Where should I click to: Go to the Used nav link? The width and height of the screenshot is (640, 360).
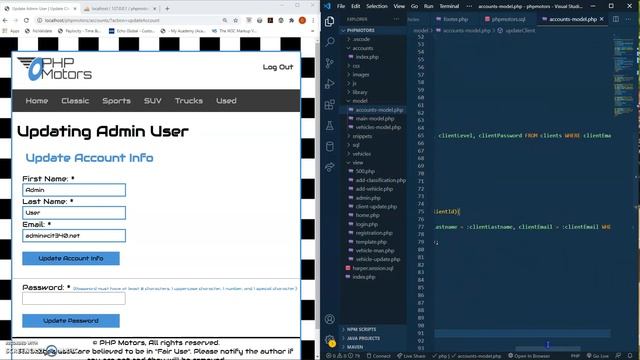226,100
